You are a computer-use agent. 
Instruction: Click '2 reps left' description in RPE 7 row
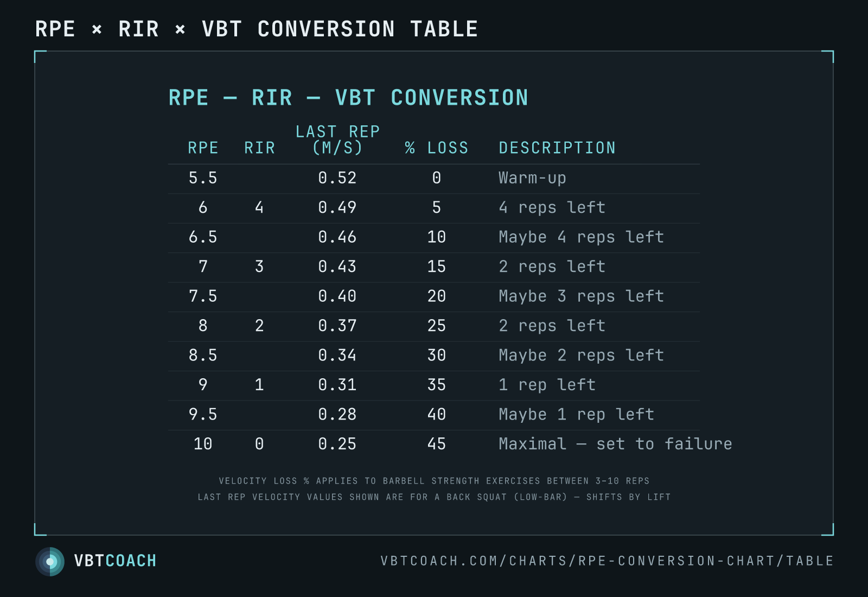pos(552,267)
